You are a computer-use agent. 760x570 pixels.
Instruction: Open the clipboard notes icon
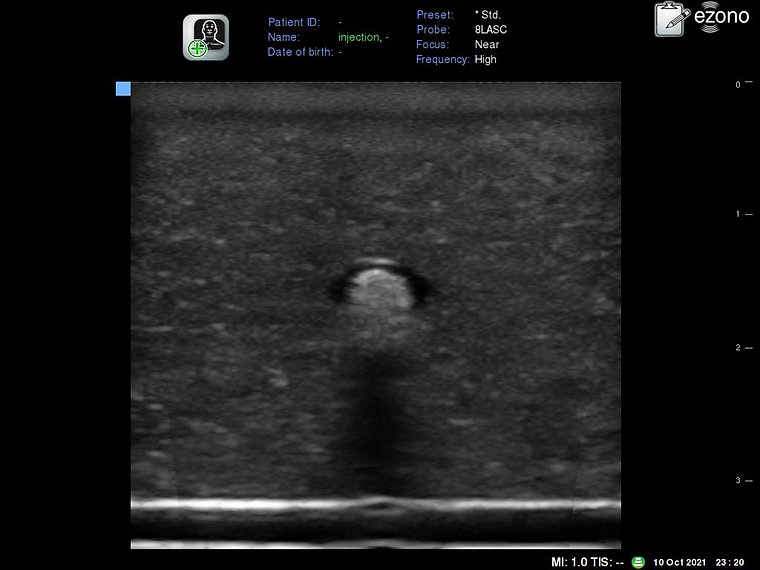pyautogui.click(x=672, y=20)
